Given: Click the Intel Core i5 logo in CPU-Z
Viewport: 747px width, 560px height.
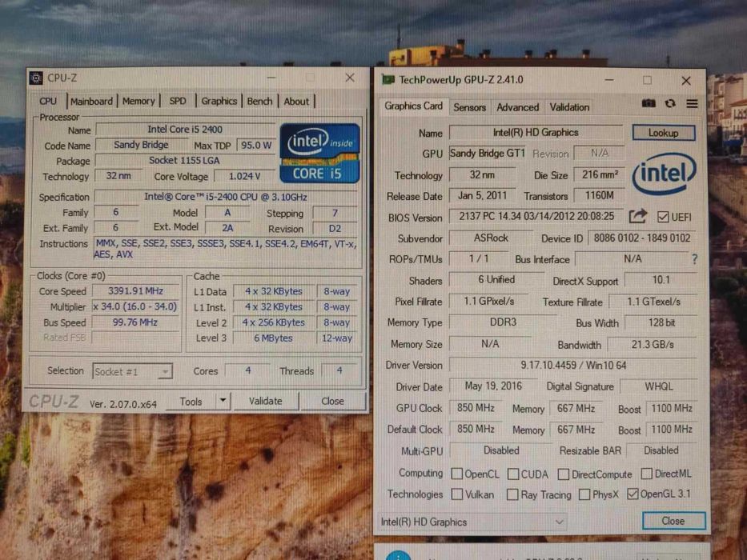Looking at the screenshot, I should point(319,153).
